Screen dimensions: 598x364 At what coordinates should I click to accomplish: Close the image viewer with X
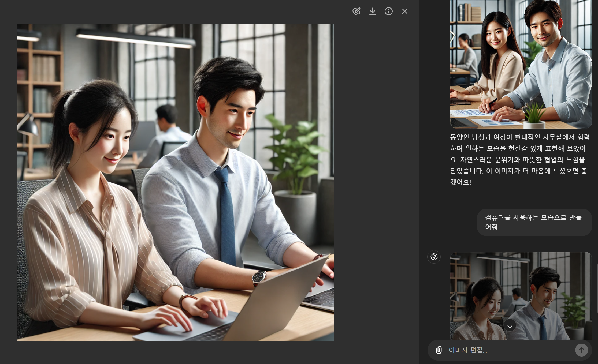click(x=404, y=11)
